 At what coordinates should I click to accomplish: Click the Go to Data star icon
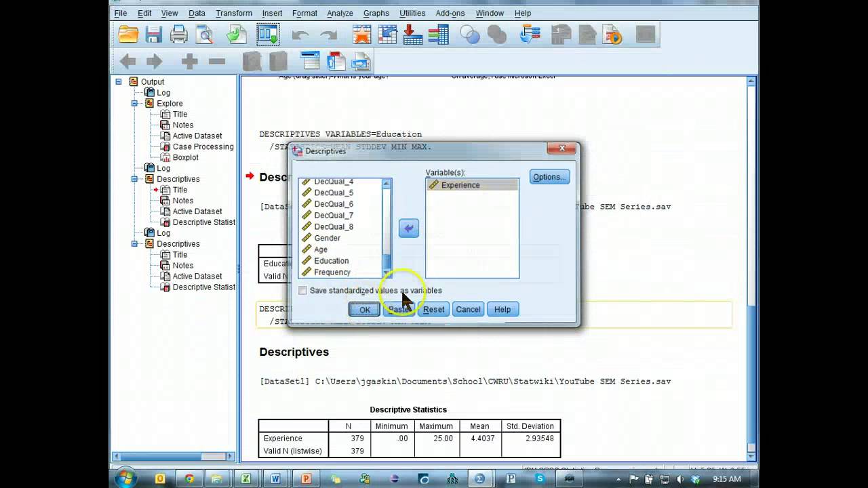(361, 35)
